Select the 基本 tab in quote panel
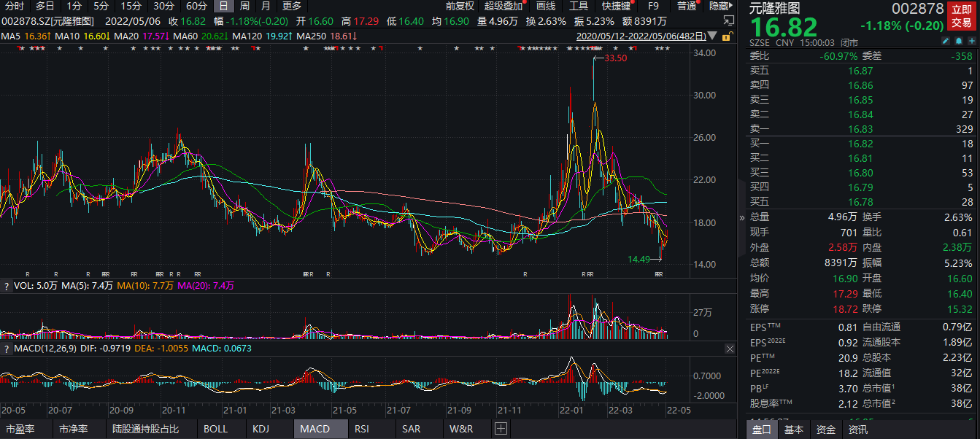Image resolution: width=980 pixels, height=439 pixels. tap(794, 430)
